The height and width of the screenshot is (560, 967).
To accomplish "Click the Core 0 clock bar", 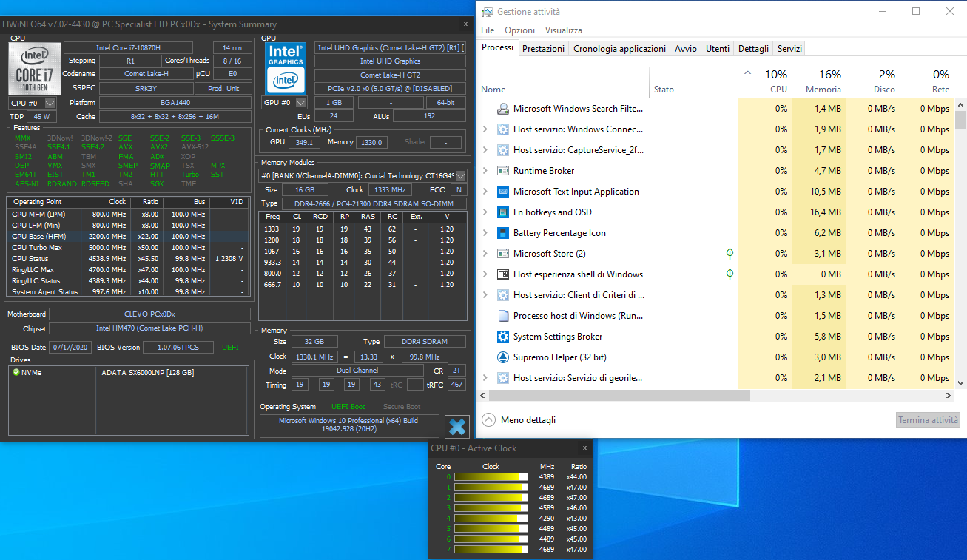I will (x=491, y=477).
